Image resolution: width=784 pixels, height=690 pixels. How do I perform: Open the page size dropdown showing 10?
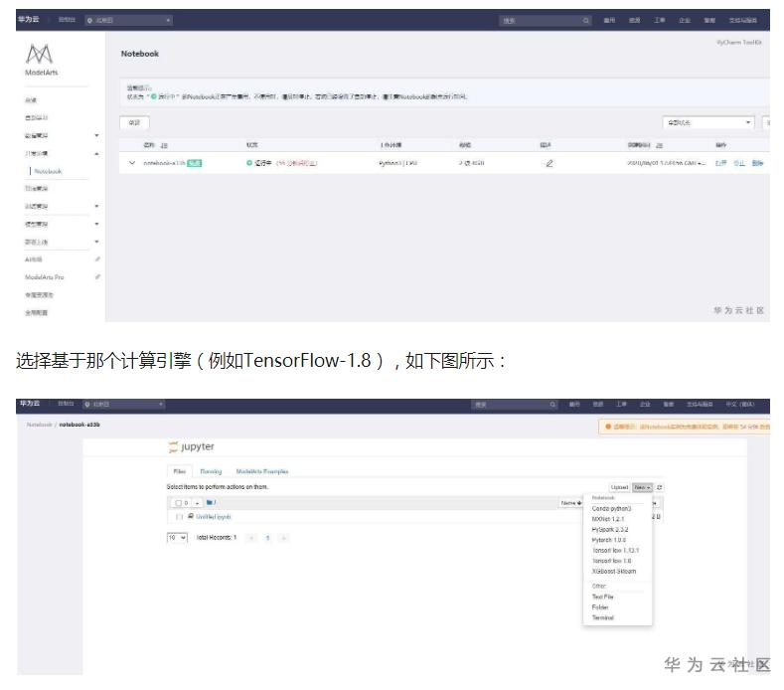pos(177,538)
